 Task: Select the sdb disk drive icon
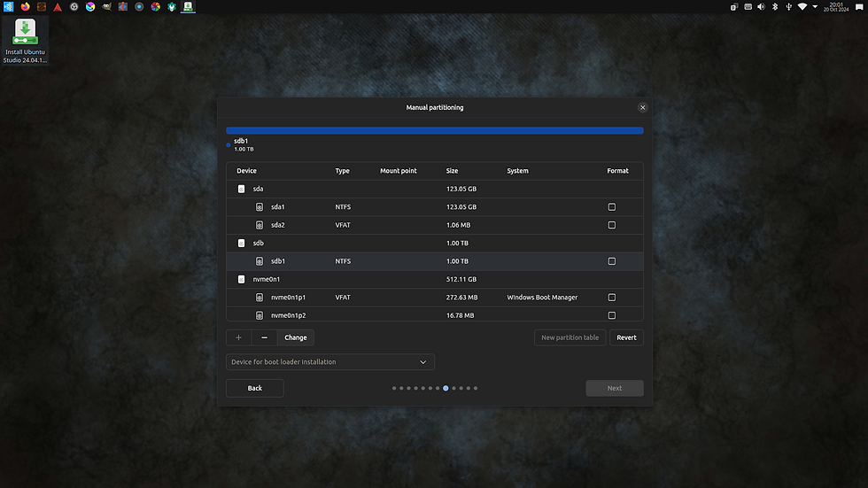(241, 243)
